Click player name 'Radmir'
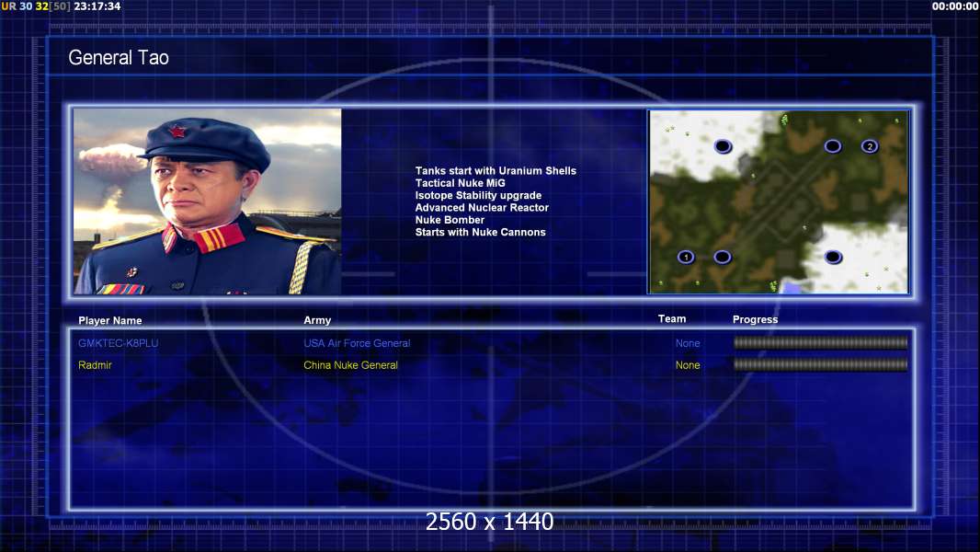This screenshot has width=980, height=552. [95, 365]
